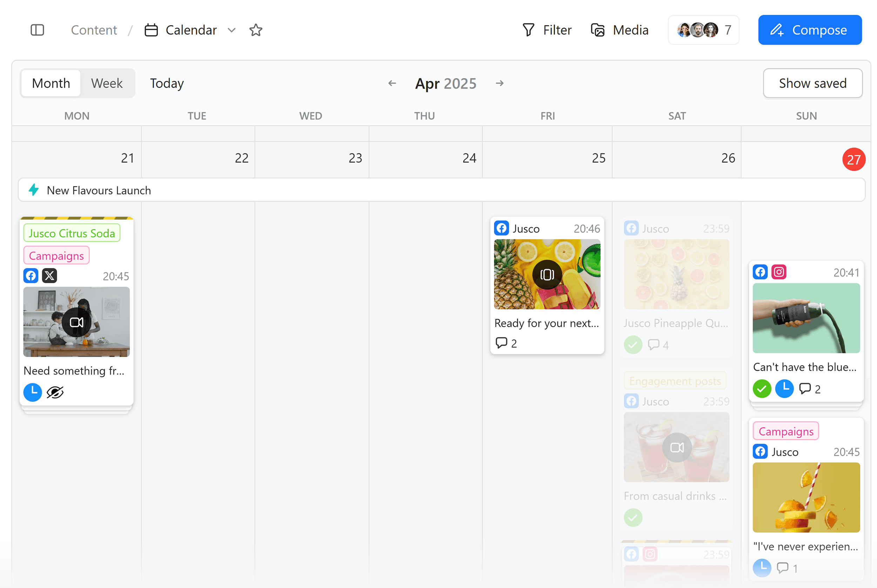Expand the team members avatar group
Image resolution: width=877 pixels, height=588 pixels.
click(x=703, y=29)
